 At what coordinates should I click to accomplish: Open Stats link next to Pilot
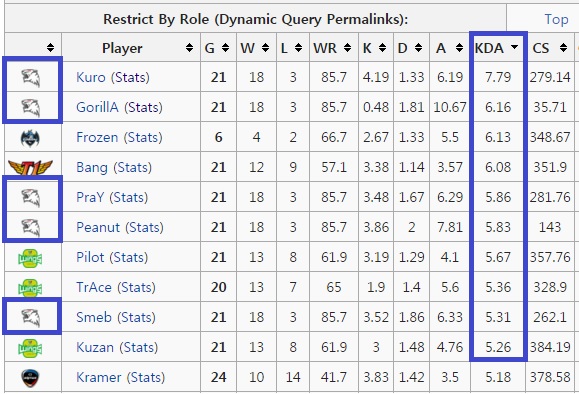[x=129, y=257]
